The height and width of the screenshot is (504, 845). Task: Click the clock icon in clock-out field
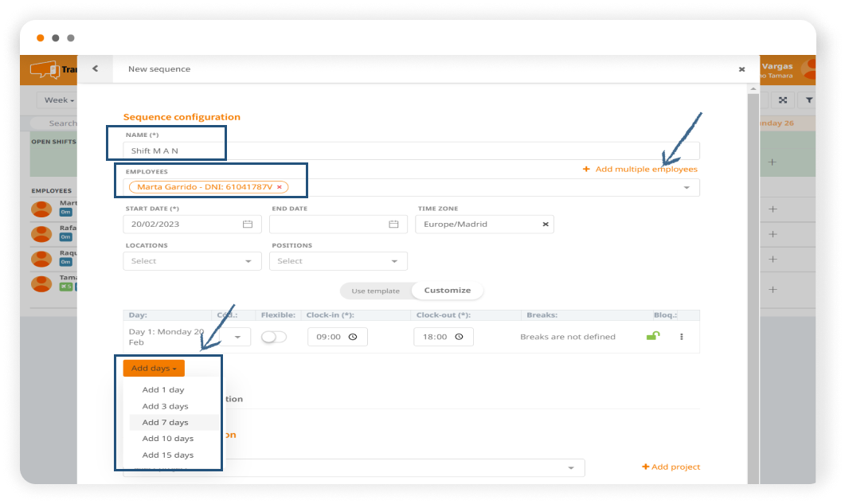coord(459,337)
